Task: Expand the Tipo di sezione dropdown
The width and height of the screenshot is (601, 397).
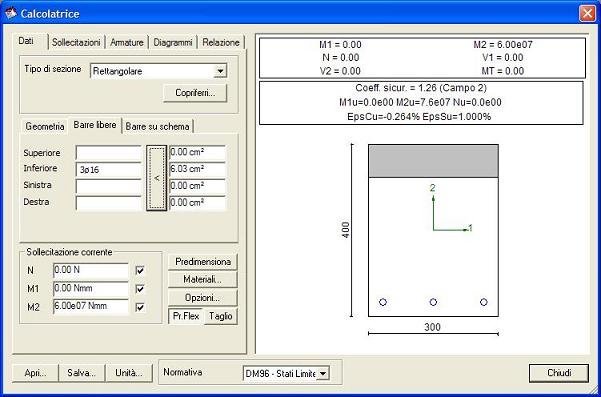Action: coord(220,71)
